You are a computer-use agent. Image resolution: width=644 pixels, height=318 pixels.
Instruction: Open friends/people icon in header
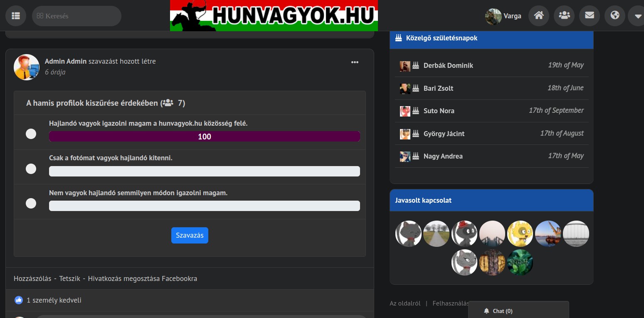[564, 16]
